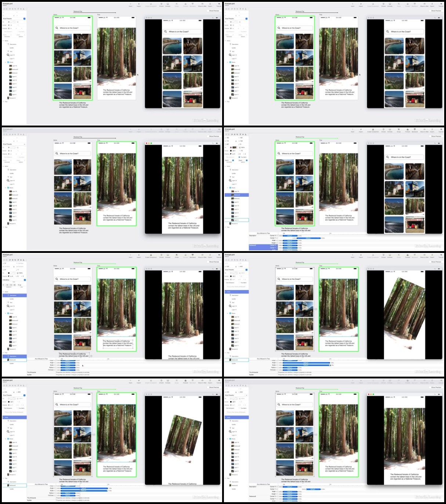The image size is (446, 504).
Task: Open Size Presets dropdown in small tilted-preview frame
Action: pos(13,395)
